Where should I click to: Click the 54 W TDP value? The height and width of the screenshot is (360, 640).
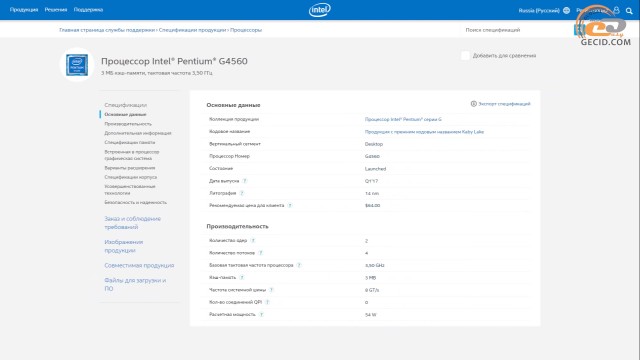370,315
